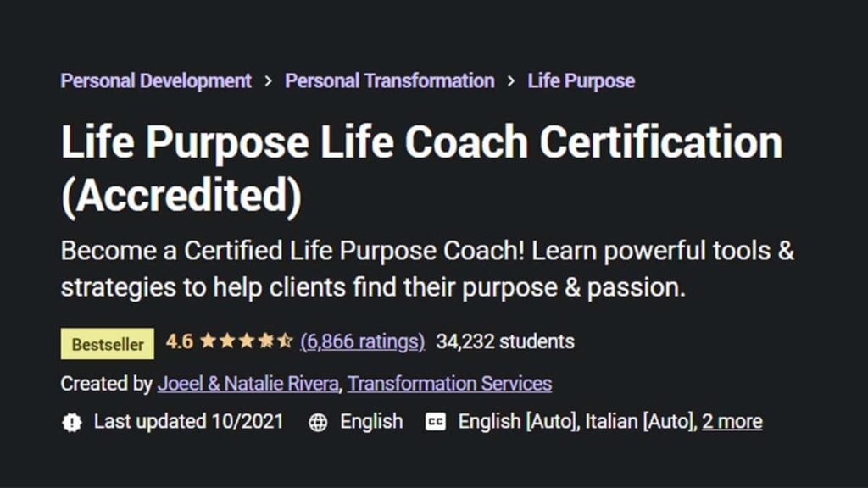Open the 6,866 ratings link
868x488 pixels.
363,342
